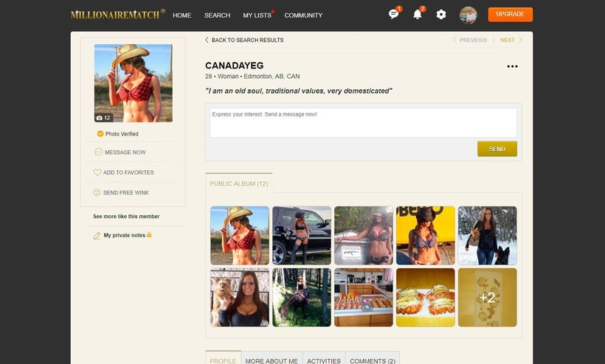This screenshot has width=605, height=364.
Task: Click the three-dots more options icon
Action: pos(512,66)
